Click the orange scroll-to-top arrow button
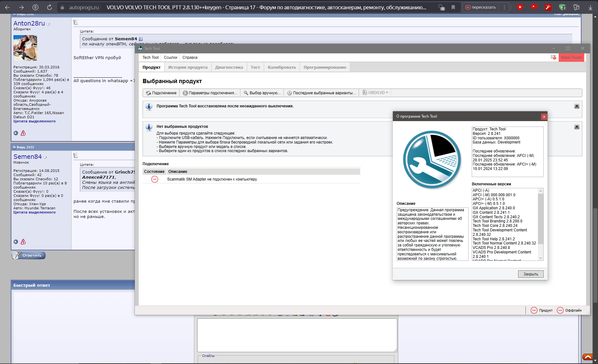This screenshot has height=364, width=598. coord(587,357)
